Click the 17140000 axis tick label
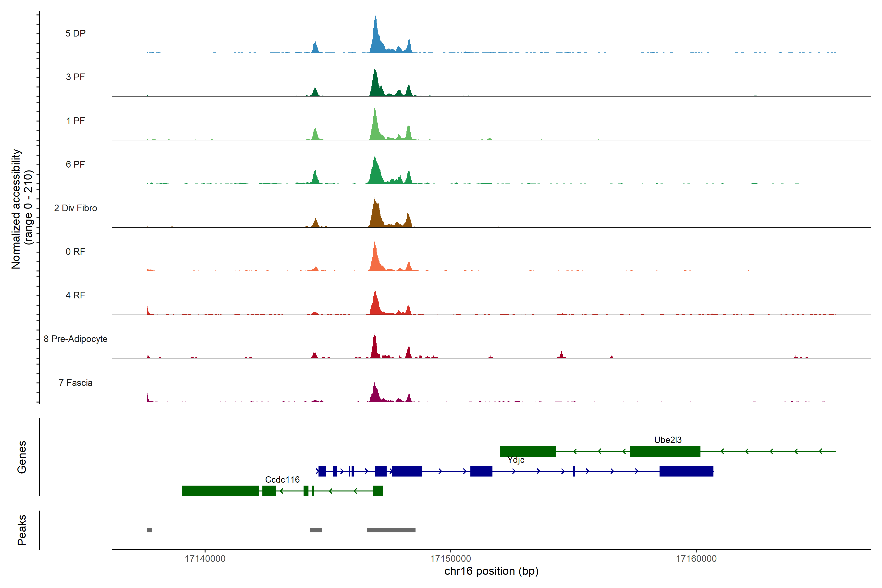The height and width of the screenshot is (588, 882). point(205,559)
